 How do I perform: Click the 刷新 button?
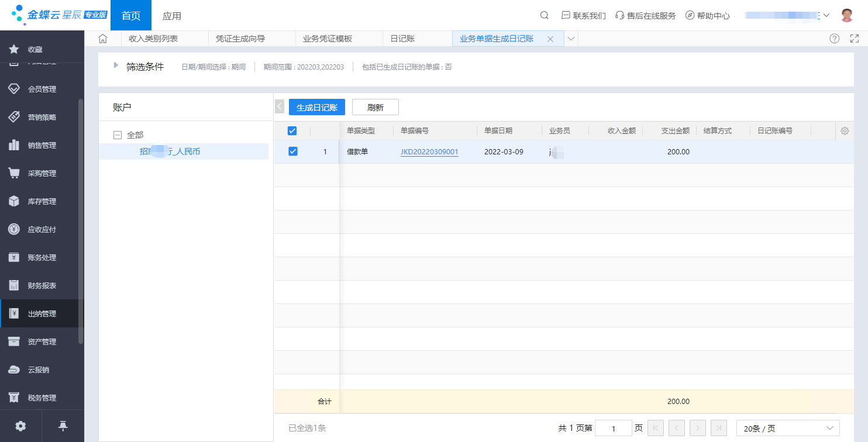[376, 108]
